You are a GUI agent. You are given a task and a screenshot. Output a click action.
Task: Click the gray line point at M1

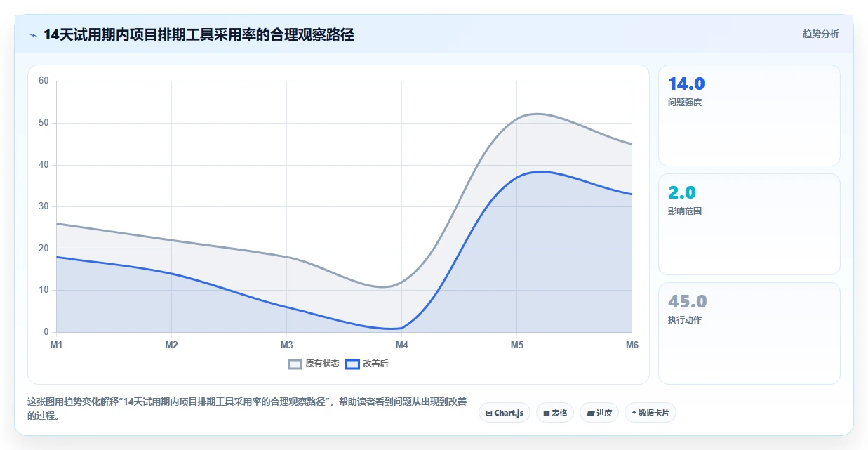[x=56, y=223]
